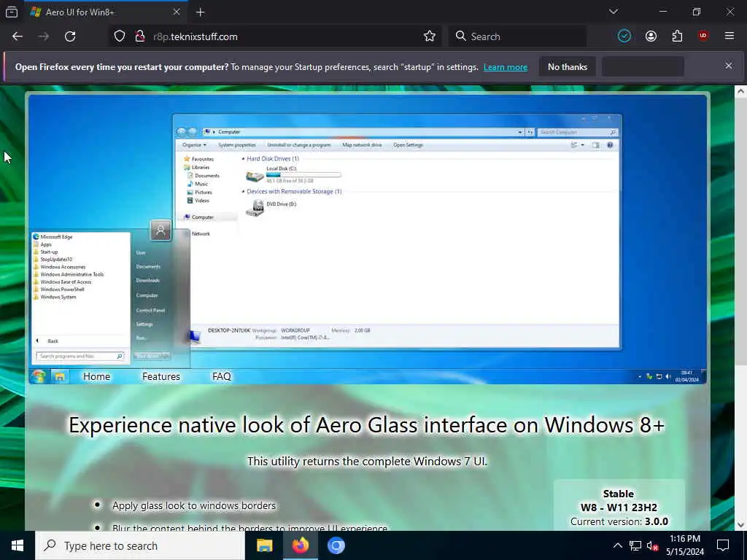Open the muted volume tray icon
This screenshot has height=560, width=747.
[652, 545]
